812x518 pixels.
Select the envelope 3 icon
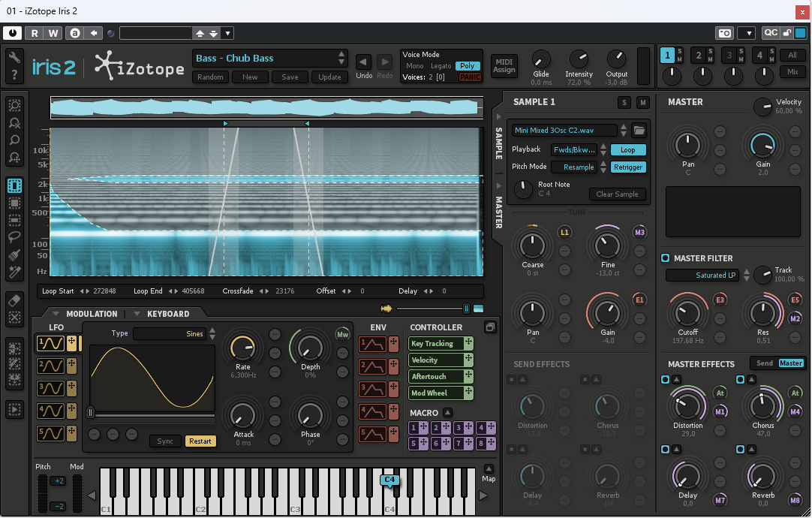pos(372,389)
